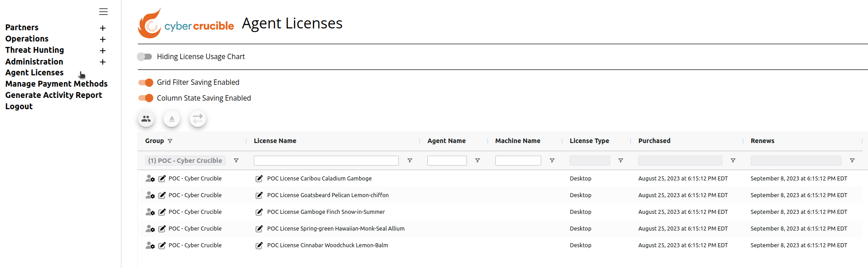Expand the Partners menu plus
This screenshot has height=268, width=868.
(x=103, y=28)
